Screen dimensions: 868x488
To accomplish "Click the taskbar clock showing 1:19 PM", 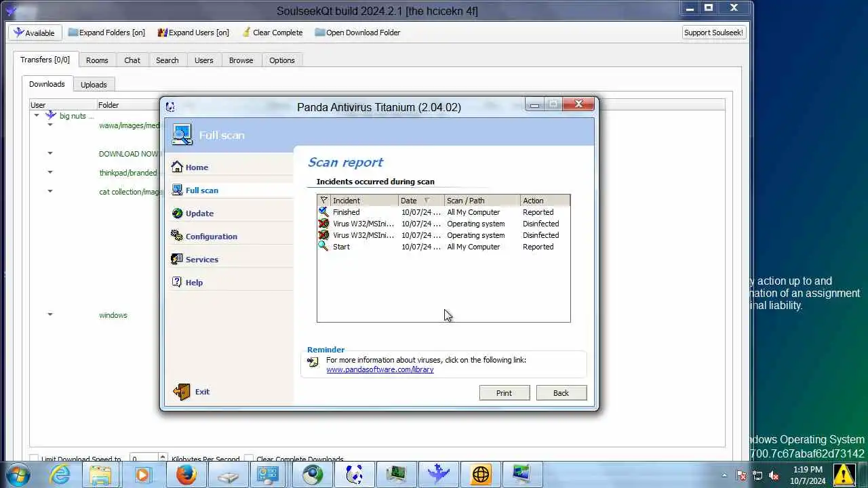I will click(x=807, y=475).
